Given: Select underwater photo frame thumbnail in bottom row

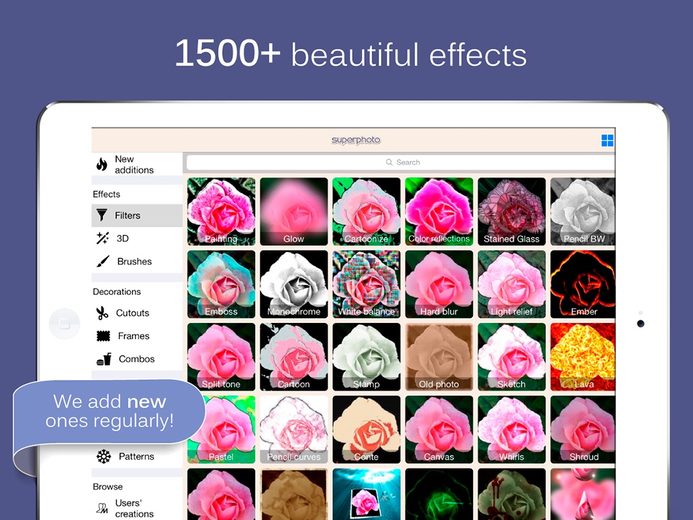Looking at the screenshot, I should (366, 494).
